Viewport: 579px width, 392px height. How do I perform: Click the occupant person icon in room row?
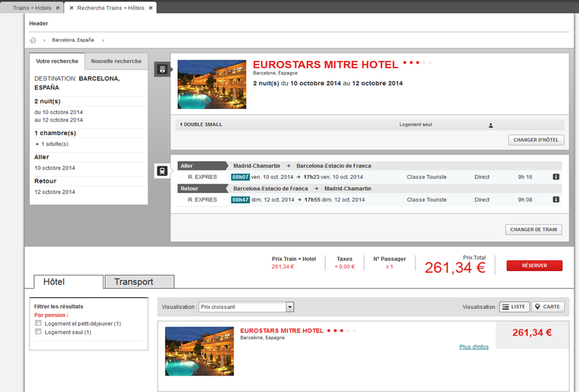coord(490,125)
